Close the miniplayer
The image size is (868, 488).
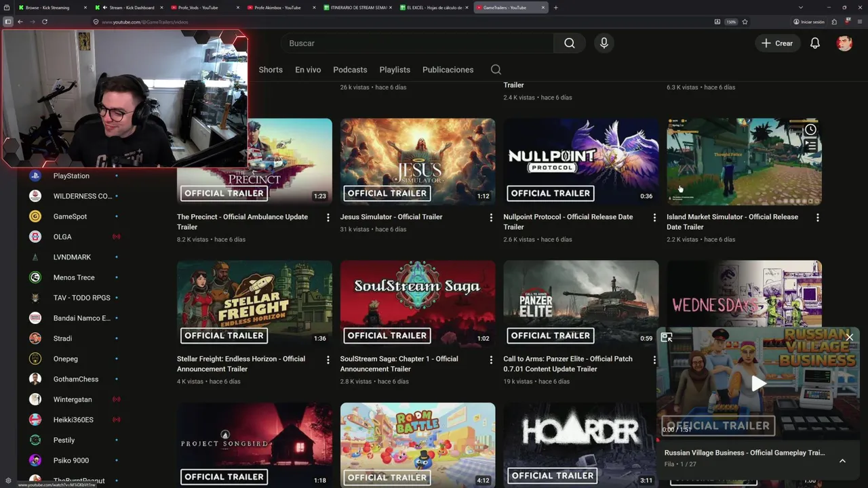(850, 337)
